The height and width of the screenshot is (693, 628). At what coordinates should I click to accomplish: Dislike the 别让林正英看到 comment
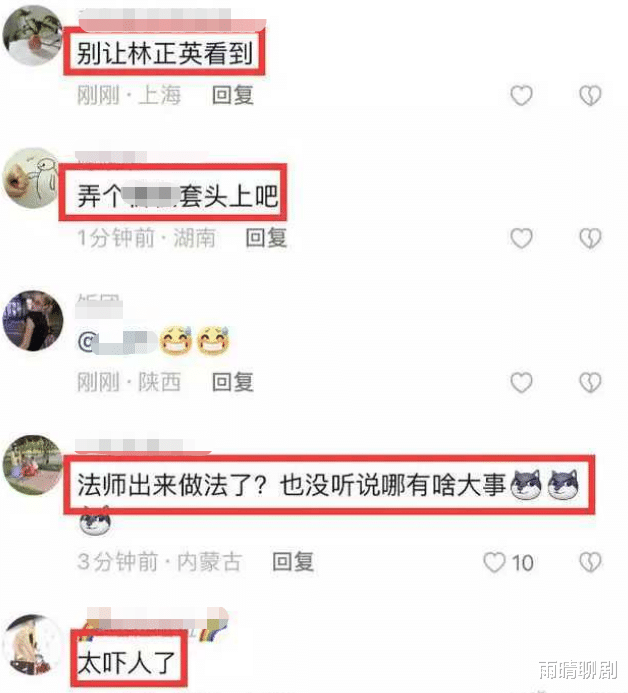590,95
